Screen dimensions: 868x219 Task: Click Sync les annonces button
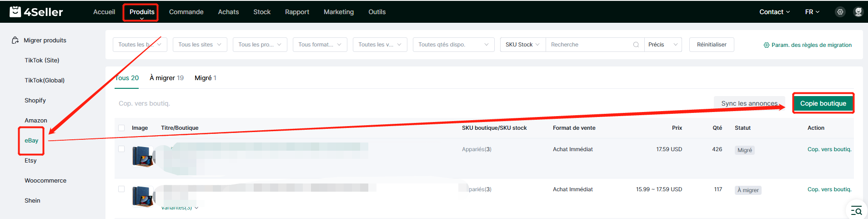(x=749, y=103)
